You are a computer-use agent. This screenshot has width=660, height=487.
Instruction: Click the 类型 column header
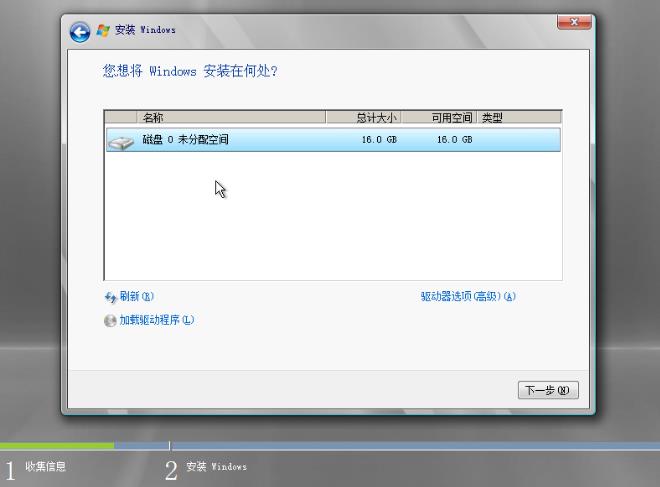click(x=492, y=118)
